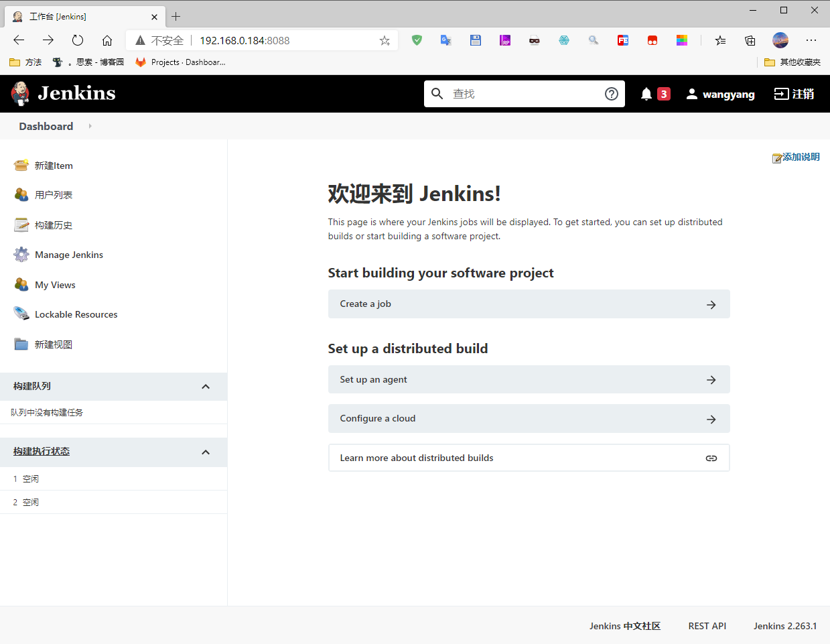This screenshot has width=830, height=644.
Task: Open Manage Jenkins menu entry
Action: (x=69, y=255)
